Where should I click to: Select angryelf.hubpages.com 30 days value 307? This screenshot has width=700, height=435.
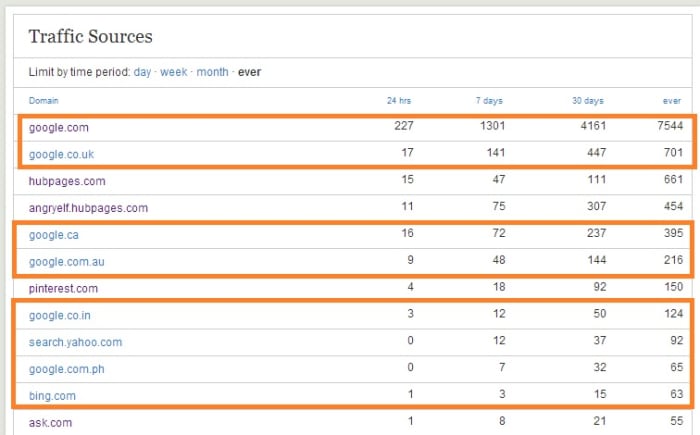pos(596,206)
